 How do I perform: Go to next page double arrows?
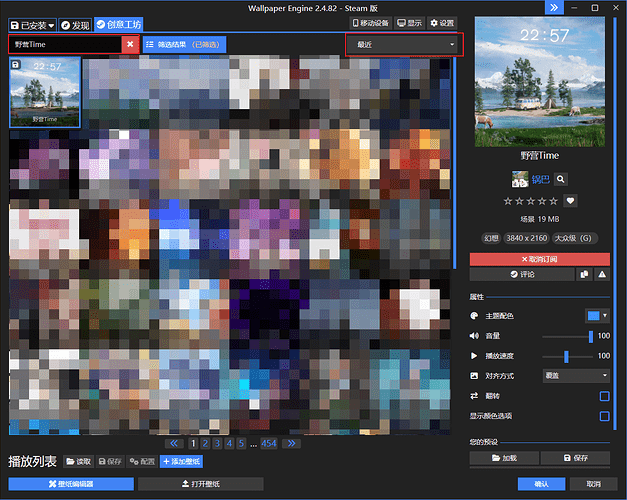point(292,443)
